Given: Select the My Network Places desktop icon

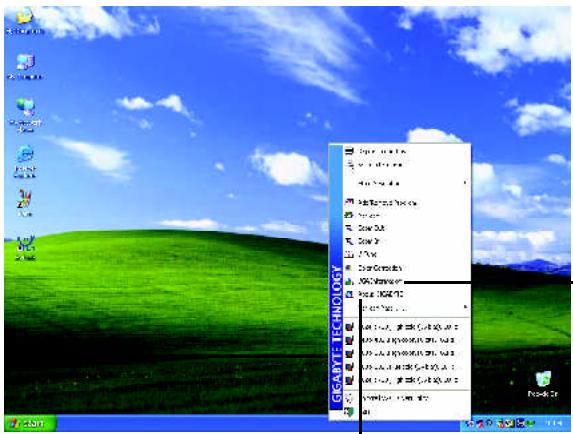Looking at the screenshot, I should pos(25,114).
